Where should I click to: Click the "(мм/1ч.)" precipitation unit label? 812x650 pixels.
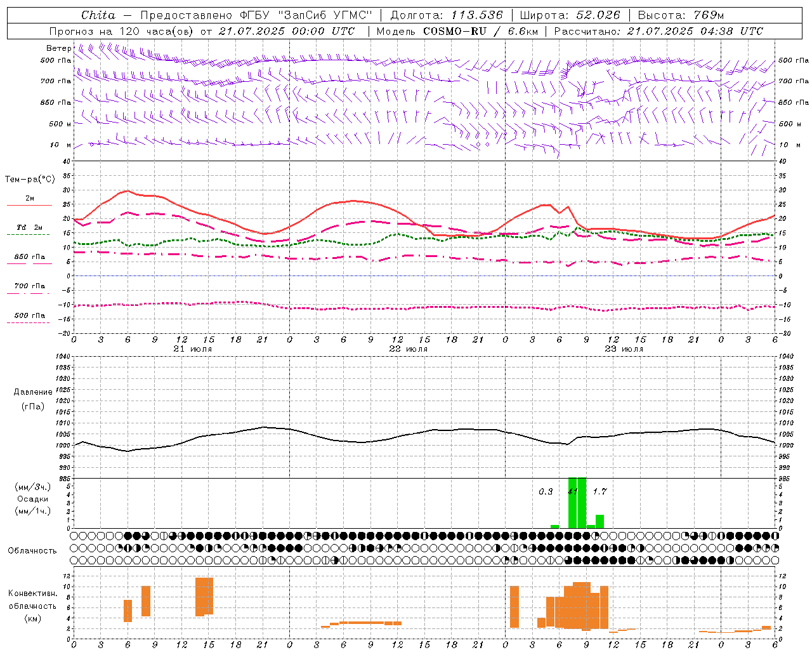point(33,511)
